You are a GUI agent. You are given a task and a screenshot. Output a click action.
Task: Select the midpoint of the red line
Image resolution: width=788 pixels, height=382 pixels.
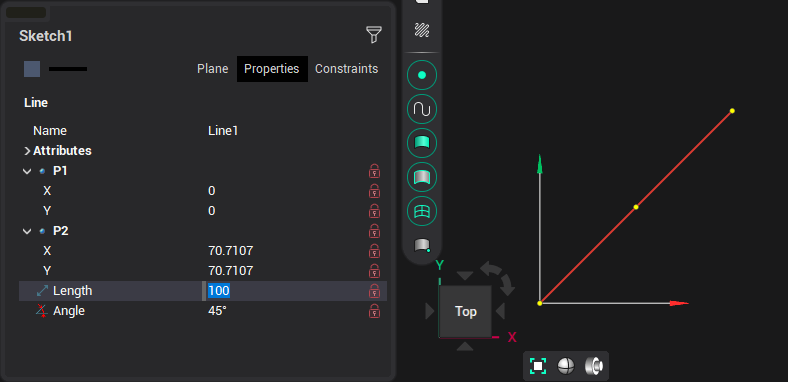[x=636, y=207]
